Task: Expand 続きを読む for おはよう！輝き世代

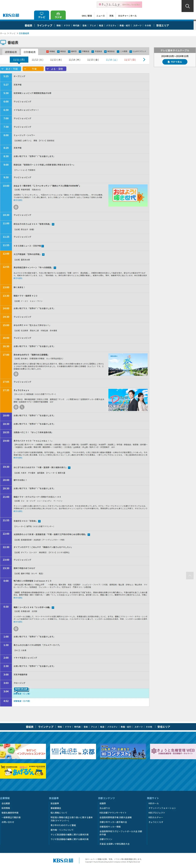Action: coord(18,200)
